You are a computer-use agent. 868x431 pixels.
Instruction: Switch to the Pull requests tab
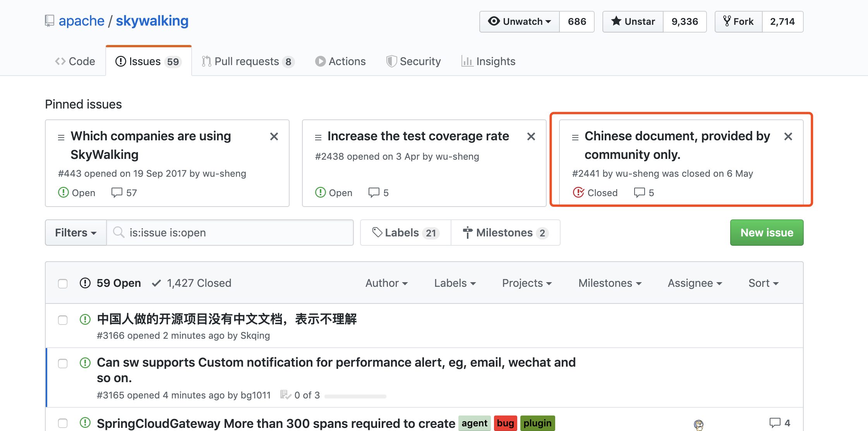point(248,62)
